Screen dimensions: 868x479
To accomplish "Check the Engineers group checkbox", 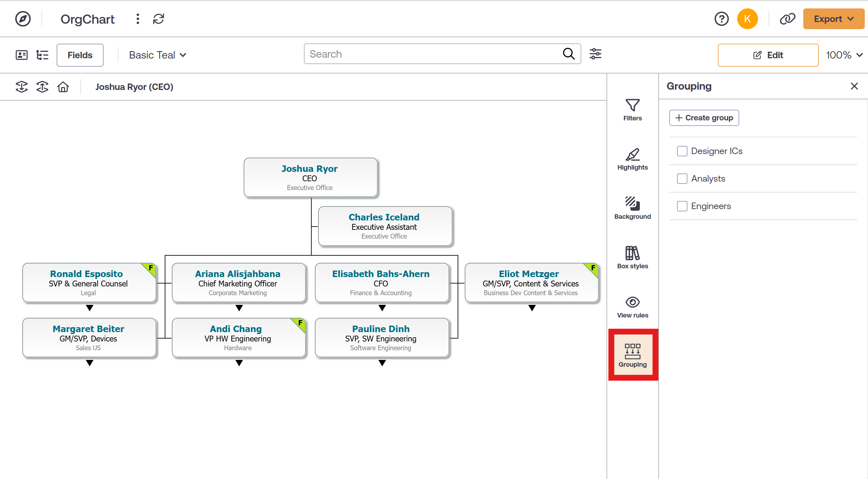I will click(682, 206).
